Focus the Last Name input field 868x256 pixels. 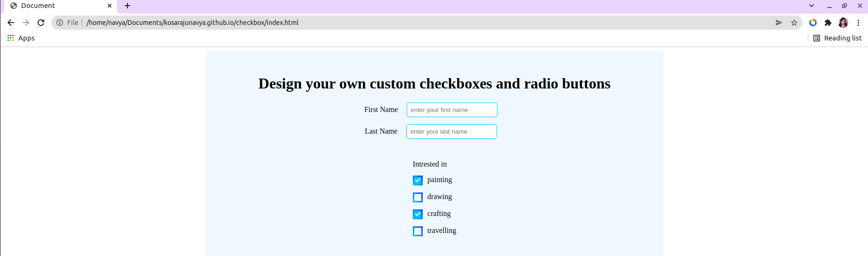pyautogui.click(x=451, y=131)
